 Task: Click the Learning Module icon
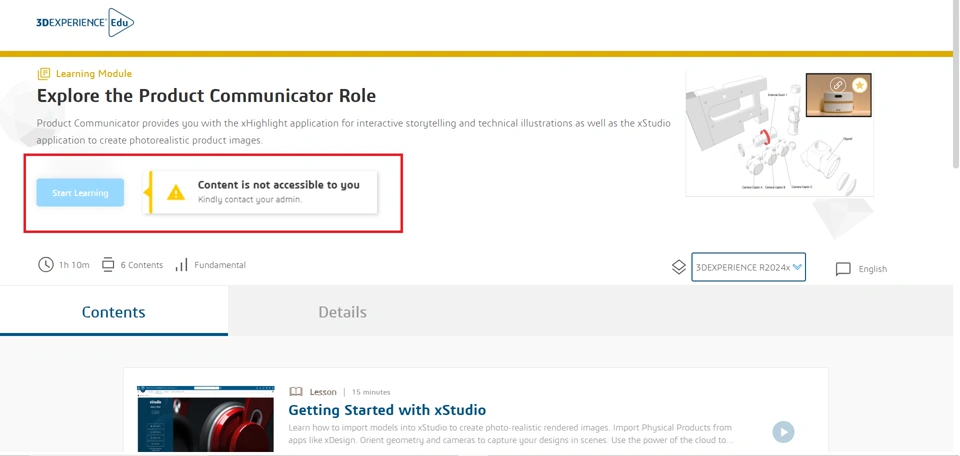tap(43, 74)
